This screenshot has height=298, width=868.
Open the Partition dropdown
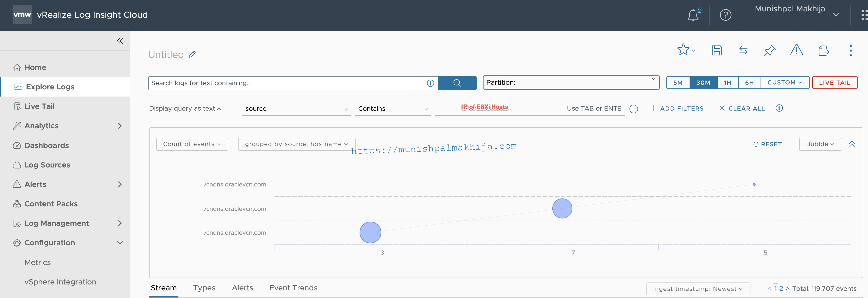click(x=571, y=83)
